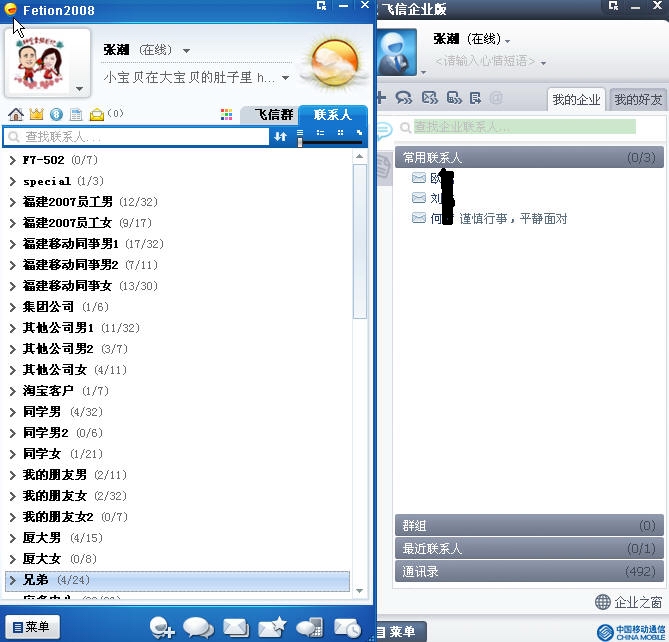
Task: Click the grey message sidebar icon below chat
Action: click(x=384, y=166)
